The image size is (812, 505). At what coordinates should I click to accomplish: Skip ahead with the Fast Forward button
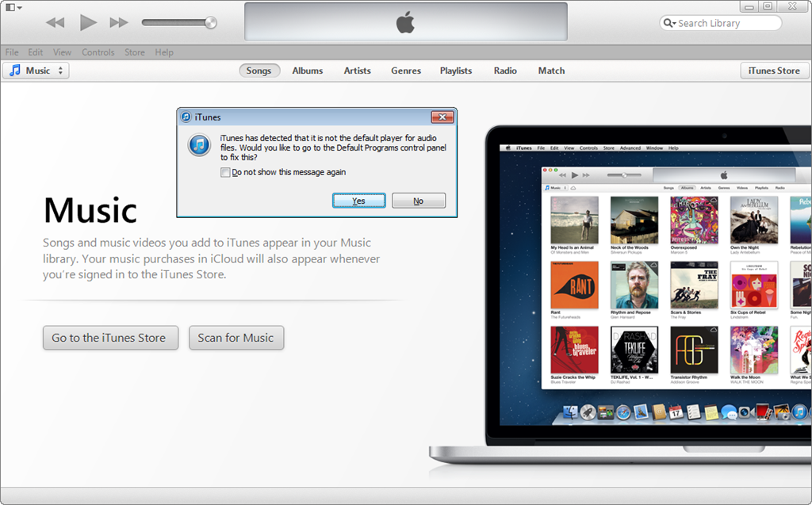(119, 23)
